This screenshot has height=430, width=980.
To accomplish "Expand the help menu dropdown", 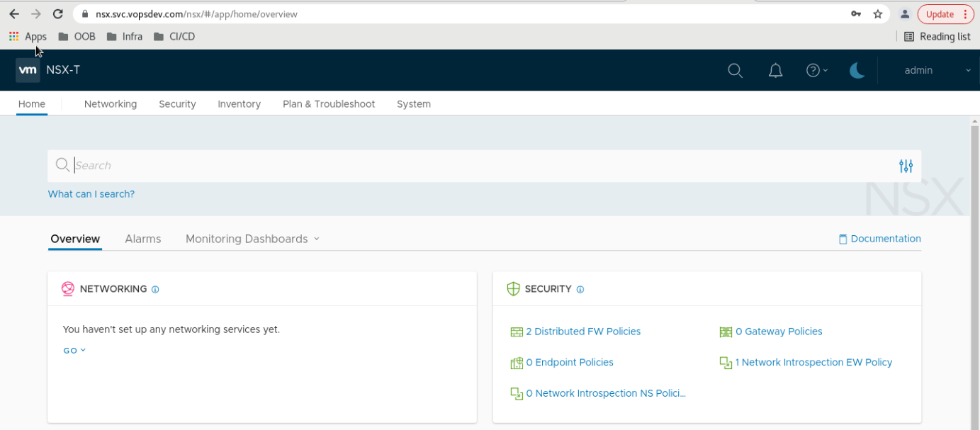I will click(x=817, y=70).
